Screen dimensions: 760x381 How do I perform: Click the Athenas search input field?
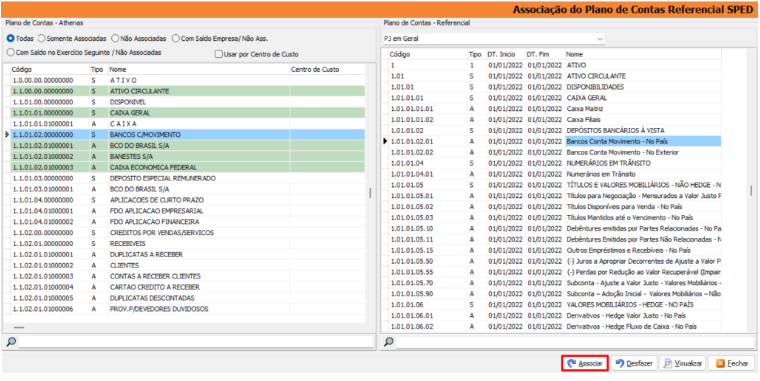(196, 342)
